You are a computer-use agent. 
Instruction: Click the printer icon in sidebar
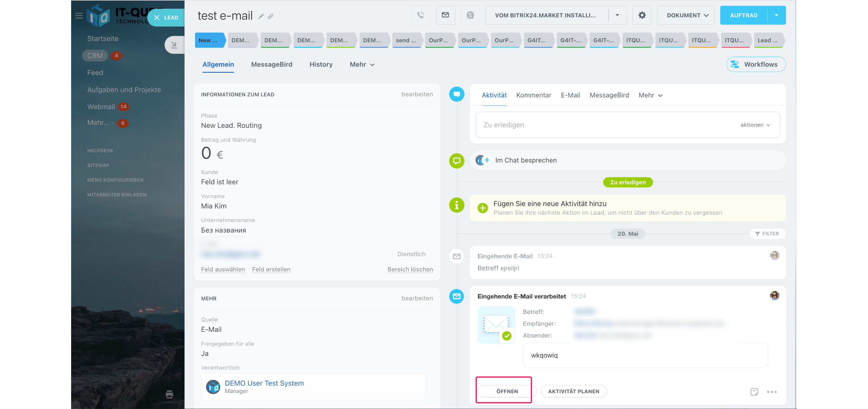tap(169, 394)
